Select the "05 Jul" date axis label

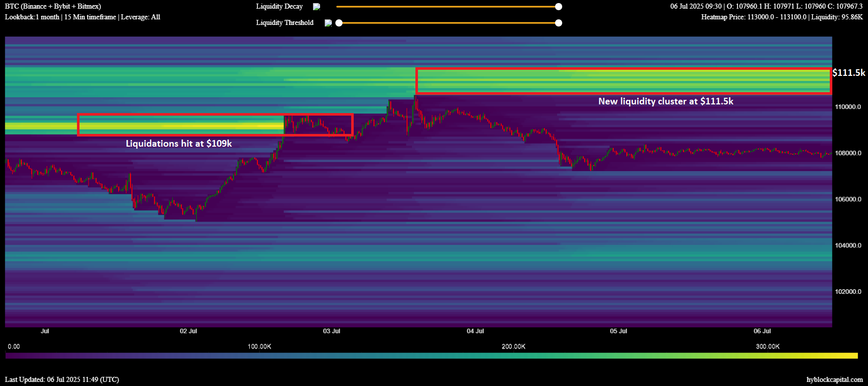pos(618,331)
